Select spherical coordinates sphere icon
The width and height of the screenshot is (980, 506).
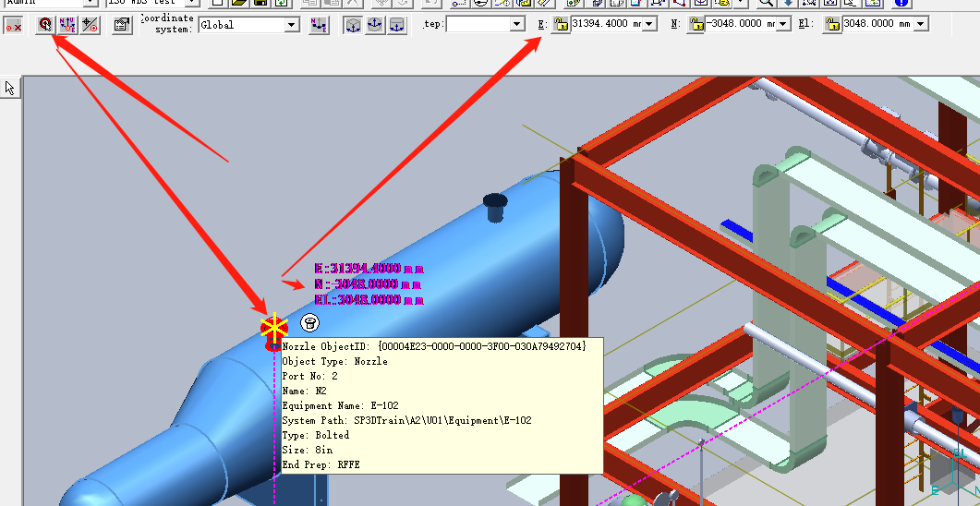point(375,25)
